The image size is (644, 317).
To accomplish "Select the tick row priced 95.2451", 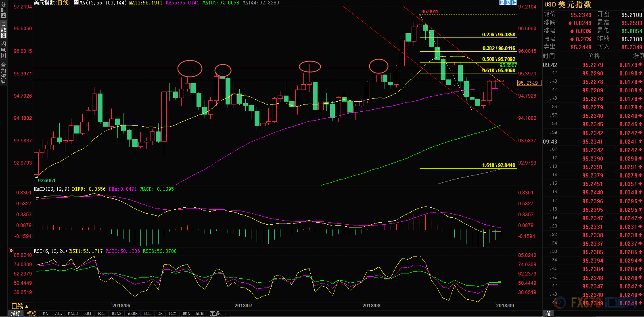I will 593,184.
